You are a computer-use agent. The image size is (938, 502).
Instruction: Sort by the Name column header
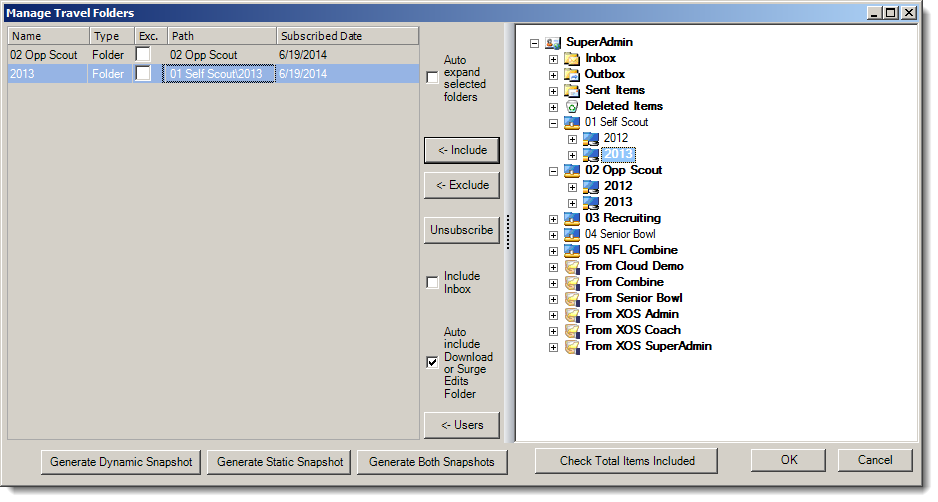[x=48, y=36]
